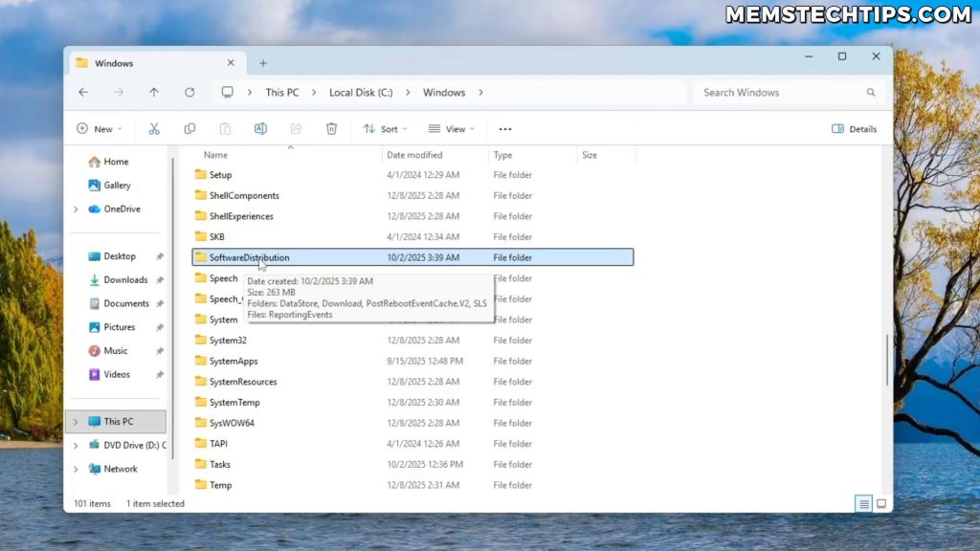This screenshot has width=980, height=551.
Task: Switch to large thumbnails layout at bottom right
Action: coord(880,503)
